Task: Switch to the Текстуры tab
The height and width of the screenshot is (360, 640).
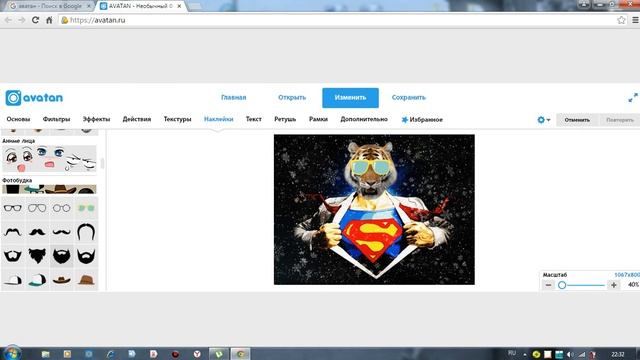Action: (177, 119)
